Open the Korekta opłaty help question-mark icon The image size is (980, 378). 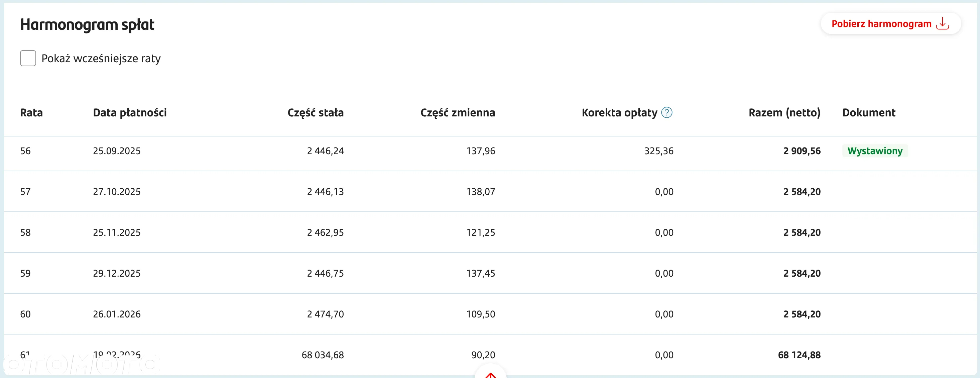pyautogui.click(x=667, y=113)
